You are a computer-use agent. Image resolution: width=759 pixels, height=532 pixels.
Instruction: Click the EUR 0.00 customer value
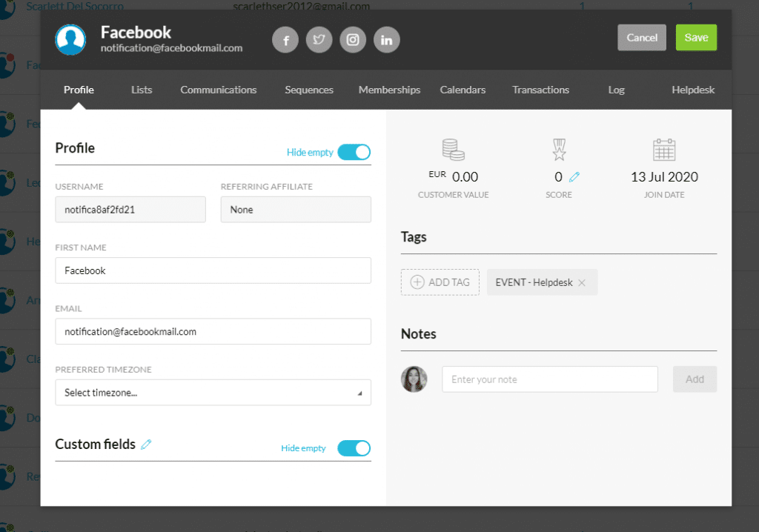453,176
